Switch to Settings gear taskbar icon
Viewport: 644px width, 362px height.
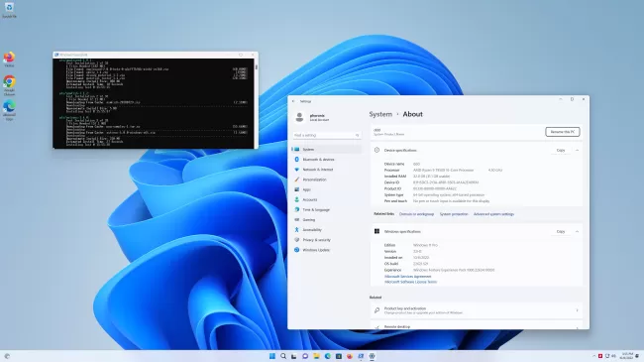click(372, 356)
